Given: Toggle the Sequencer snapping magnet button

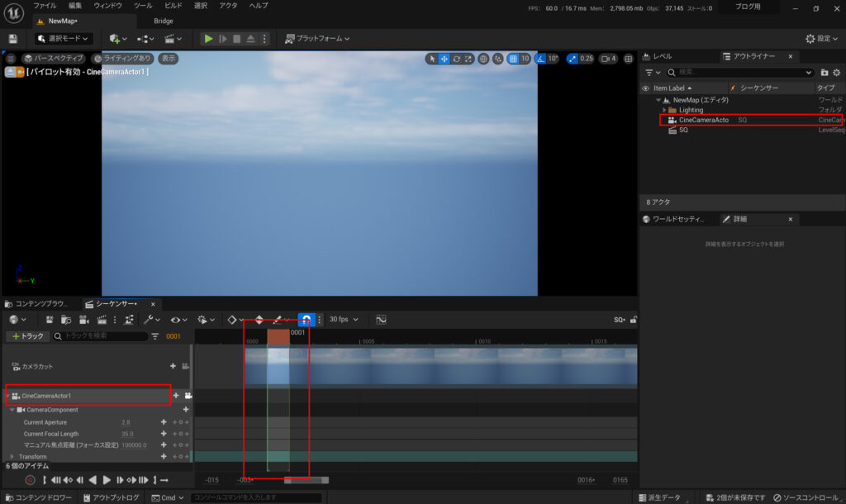Looking at the screenshot, I should [x=306, y=320].
